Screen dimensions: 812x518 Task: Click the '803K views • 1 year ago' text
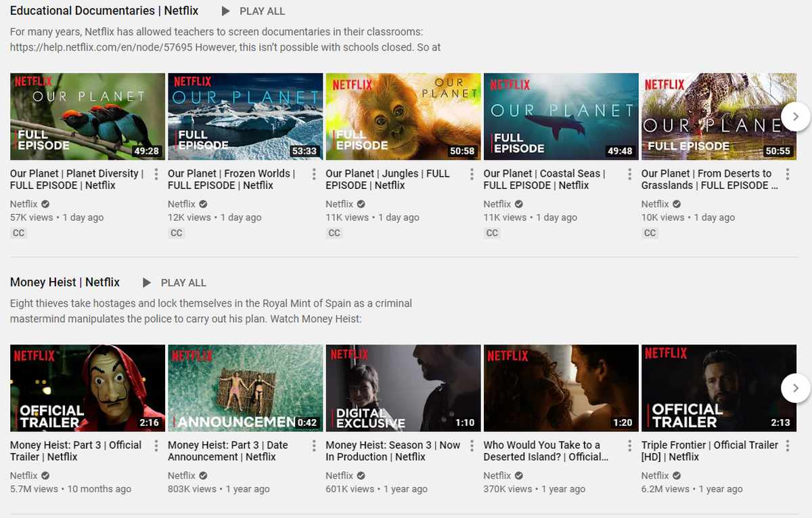pos(219,489)
